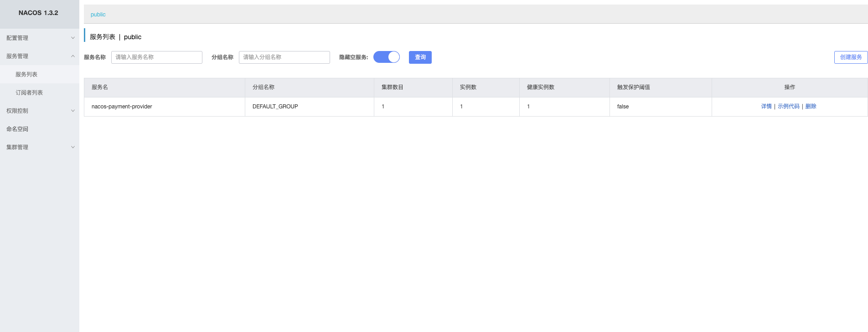Image resolution: width=868 pixels, height=332 pixels.
Task: Click the 健康实例数 column header
Action: point(540,87)
